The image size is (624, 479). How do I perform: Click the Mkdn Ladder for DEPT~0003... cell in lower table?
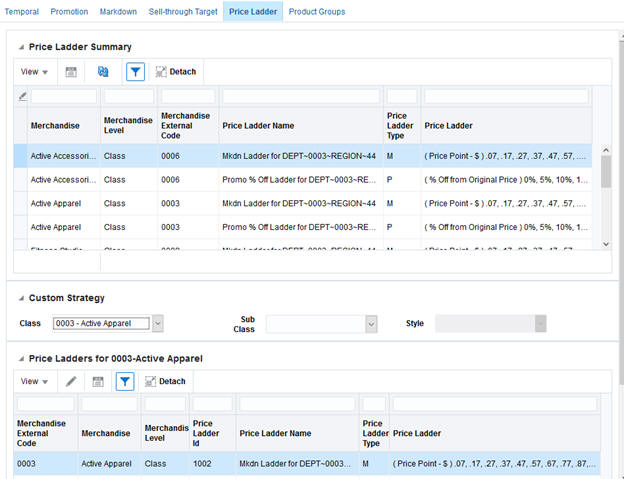[295, 464]
